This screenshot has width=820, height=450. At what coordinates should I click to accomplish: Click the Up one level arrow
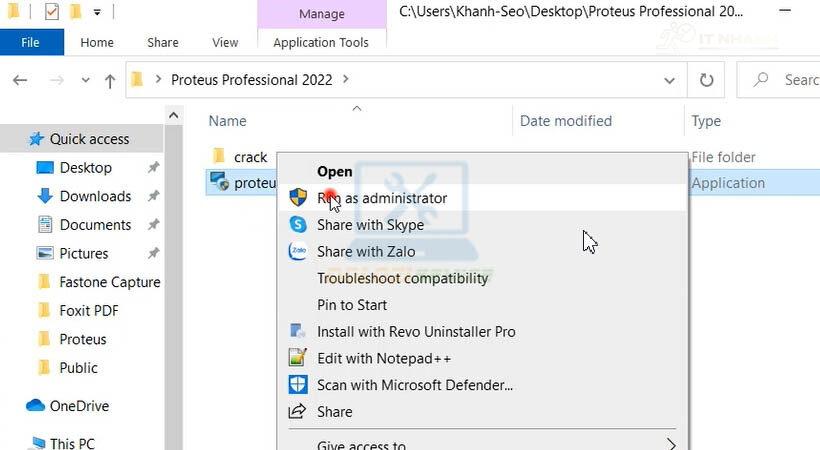(x=109, y=81)
